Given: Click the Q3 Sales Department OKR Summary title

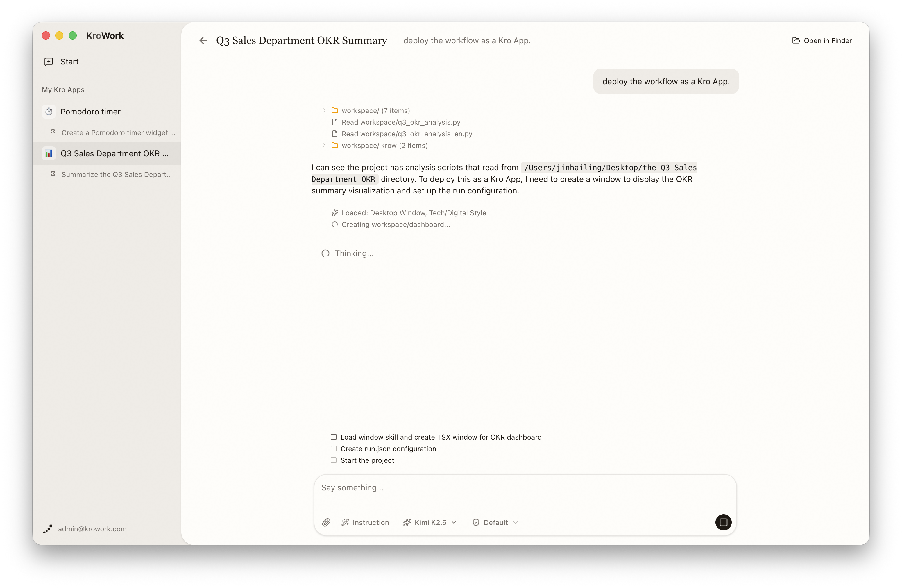Looking at the screenshot, I should (301, 41).
